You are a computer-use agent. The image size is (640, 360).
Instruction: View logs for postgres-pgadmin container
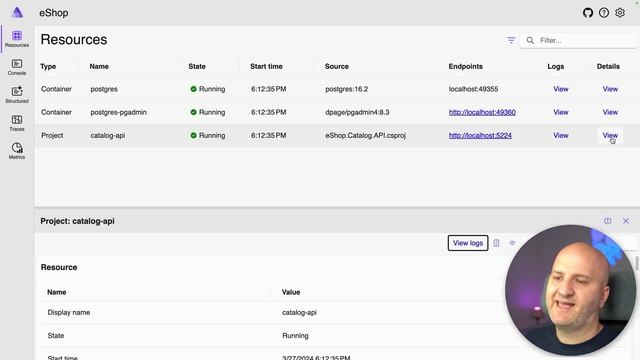(x=560, y=112)
